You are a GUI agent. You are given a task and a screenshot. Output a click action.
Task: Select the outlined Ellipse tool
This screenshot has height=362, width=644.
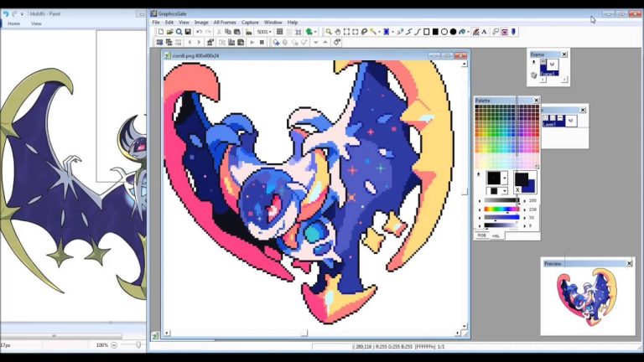tap(444, 32)
